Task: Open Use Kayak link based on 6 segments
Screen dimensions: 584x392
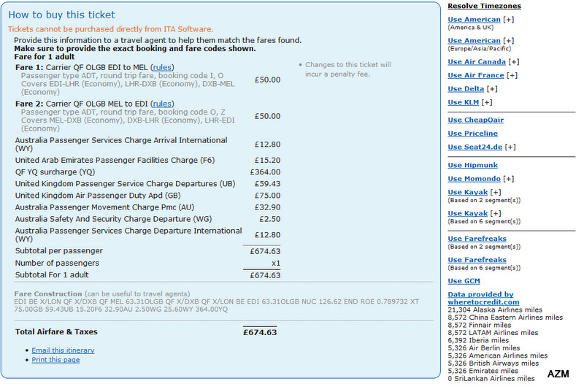Action: [467, 213]
